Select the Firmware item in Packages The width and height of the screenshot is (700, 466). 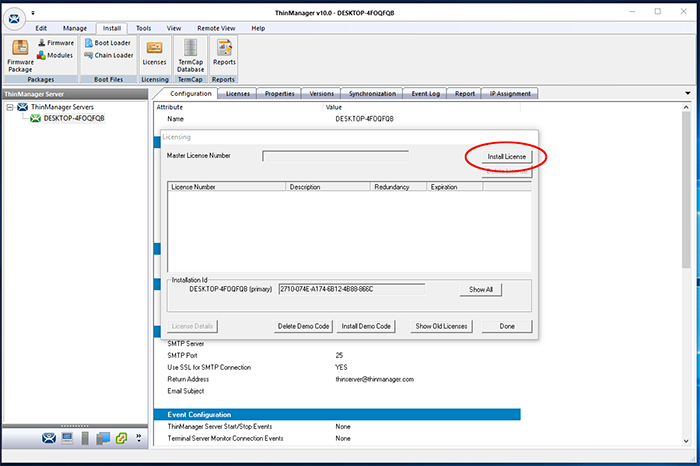point(56,43)
